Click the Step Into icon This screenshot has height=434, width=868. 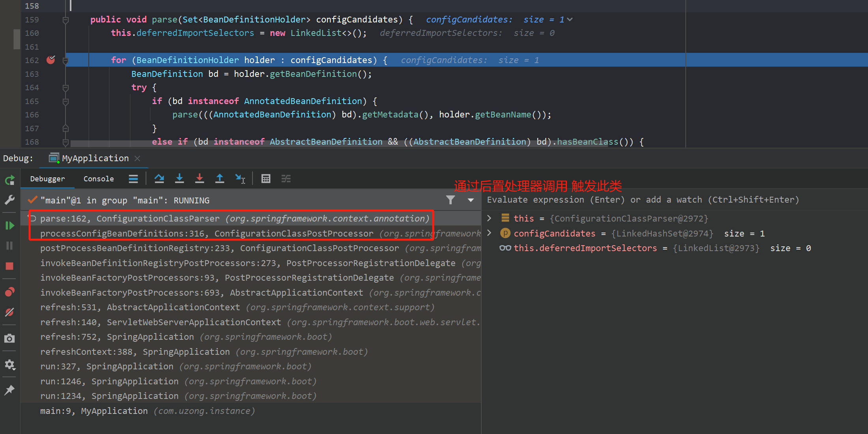click(180, 179)
